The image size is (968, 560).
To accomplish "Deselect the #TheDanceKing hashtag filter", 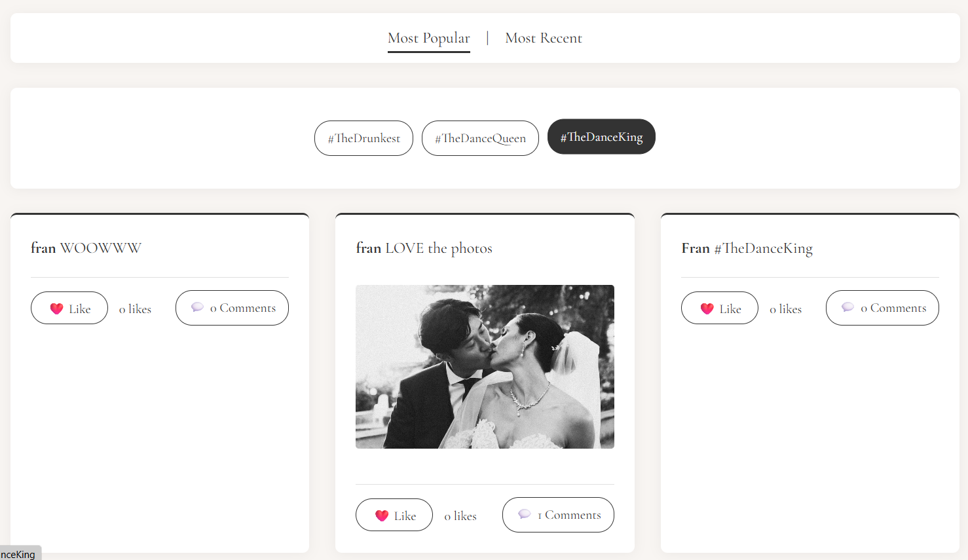I will [x=601, y=136].
